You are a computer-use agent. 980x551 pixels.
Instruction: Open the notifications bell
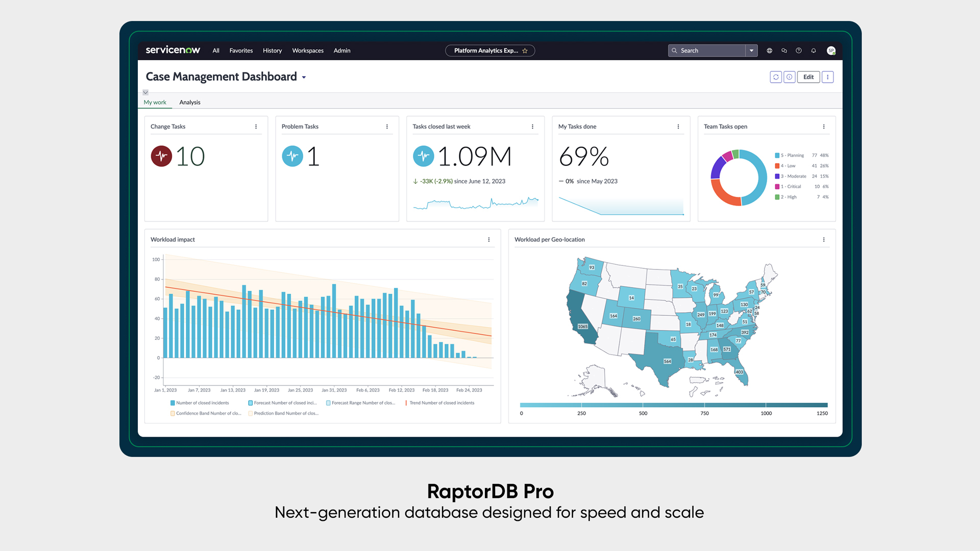[x=814, y=51]
